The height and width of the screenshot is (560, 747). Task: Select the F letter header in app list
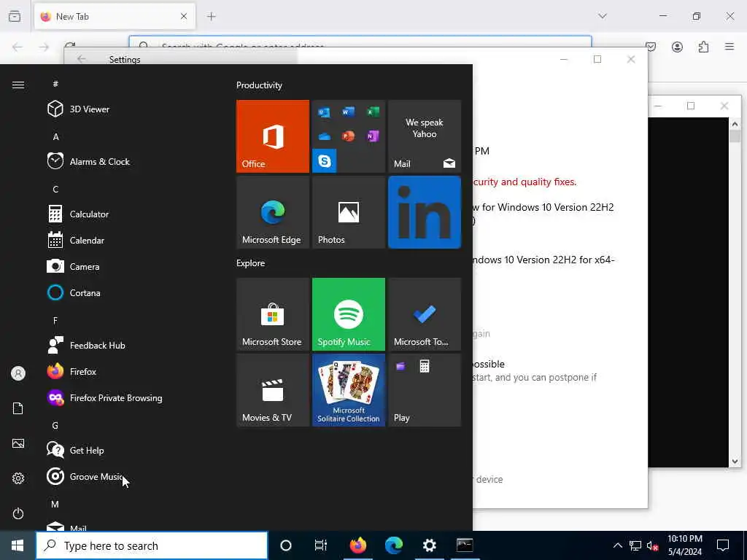(55, 321)
